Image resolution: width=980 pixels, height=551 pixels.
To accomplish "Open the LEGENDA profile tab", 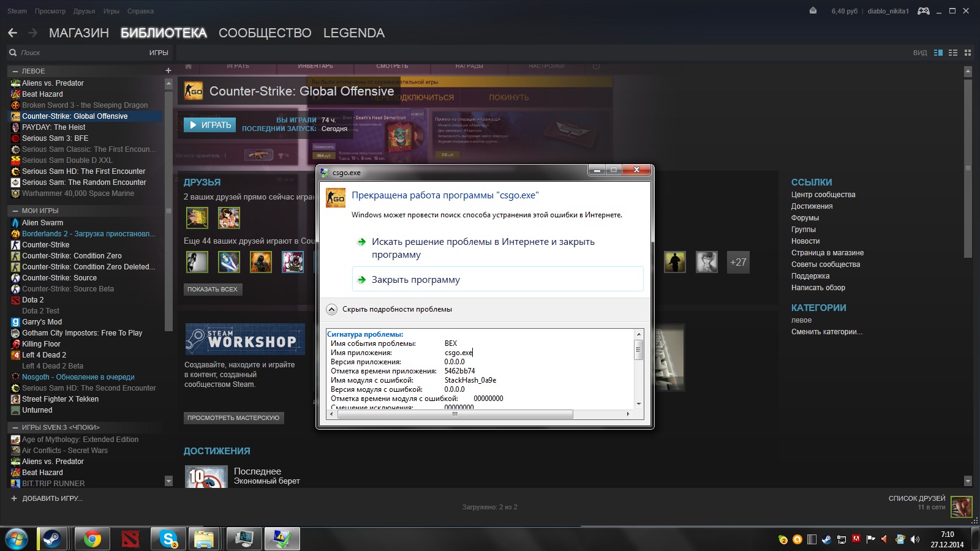I will 354,33.
